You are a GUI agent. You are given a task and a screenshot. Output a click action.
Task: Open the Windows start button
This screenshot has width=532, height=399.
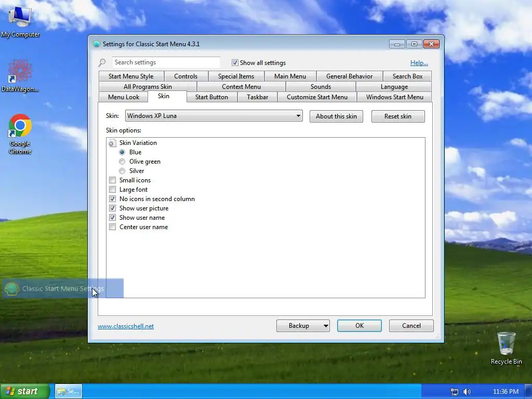coord(25,391)
